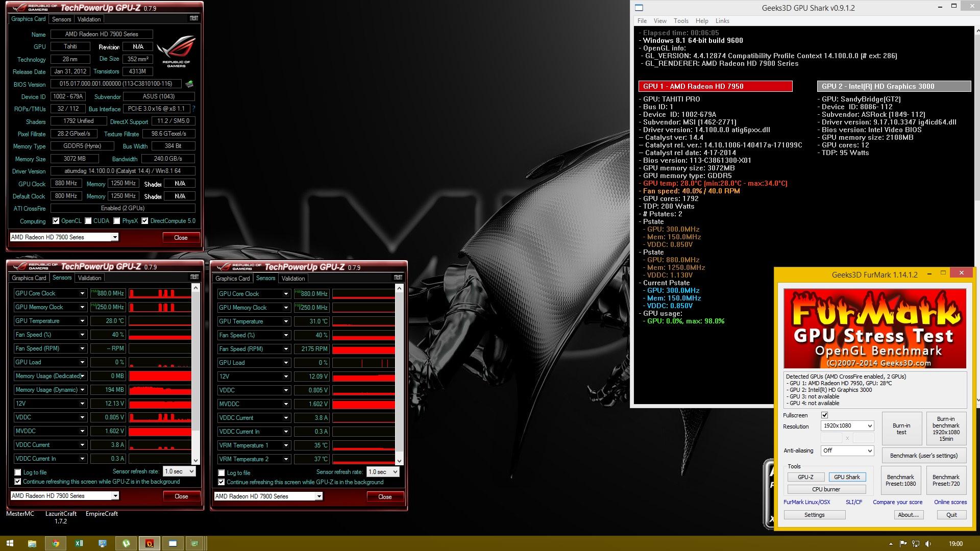Switch to Validation tab in right sensors window

[x=293, y=279]
